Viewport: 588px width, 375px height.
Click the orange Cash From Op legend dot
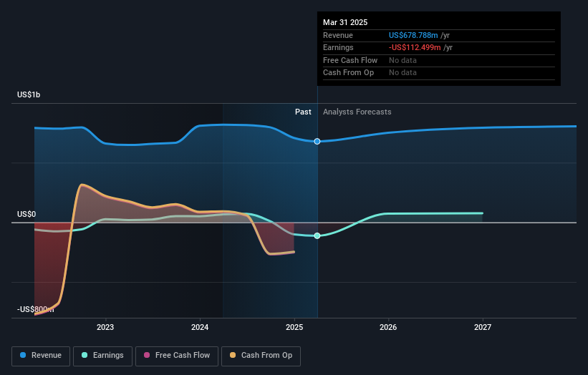pyautogui.click(x=233, y=355)
